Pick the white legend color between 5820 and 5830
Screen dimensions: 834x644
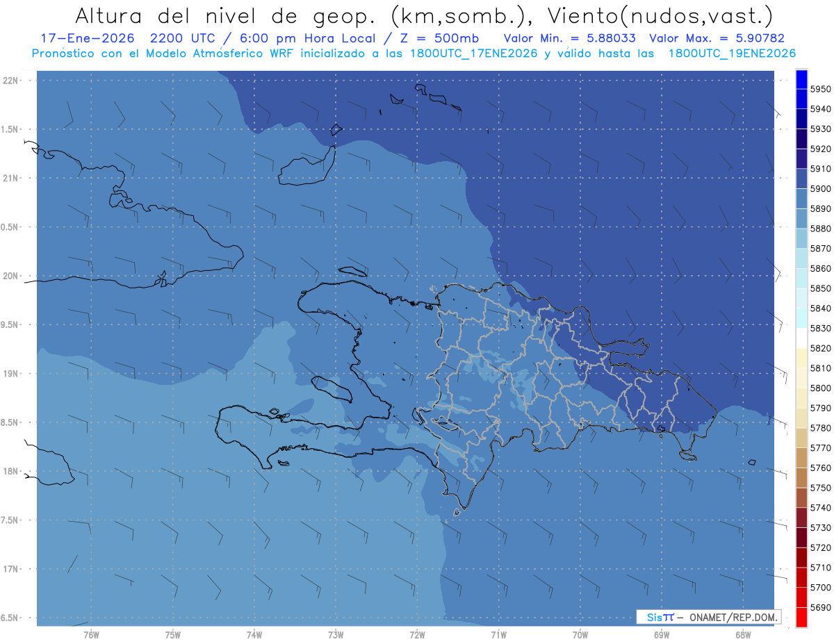click(801, 338)
